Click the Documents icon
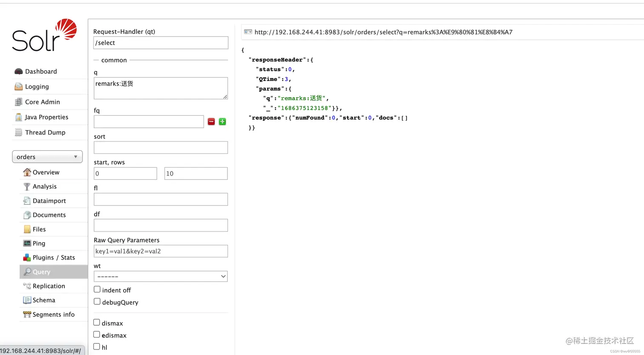This screenshot has width=644, height=355. (27, 215)
